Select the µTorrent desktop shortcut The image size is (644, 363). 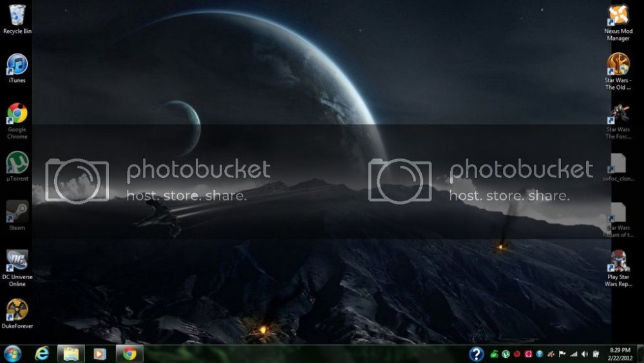click(x=17, y=166)
